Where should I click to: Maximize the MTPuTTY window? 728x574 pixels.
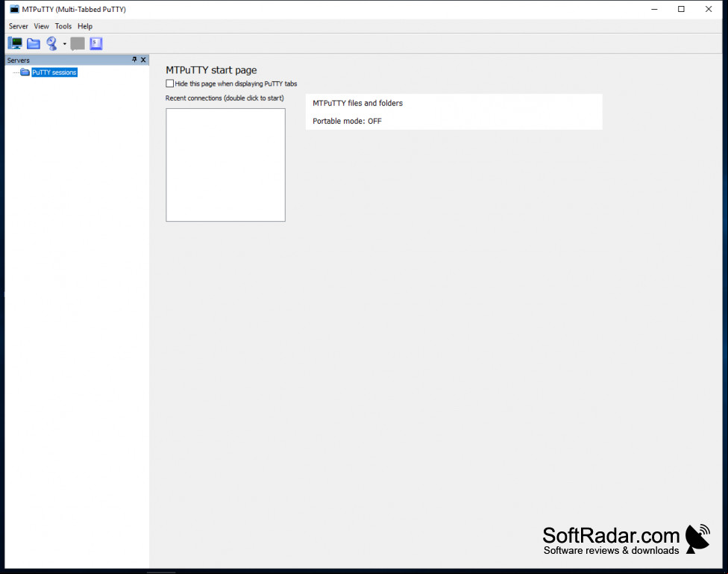[x=681, y=9]
